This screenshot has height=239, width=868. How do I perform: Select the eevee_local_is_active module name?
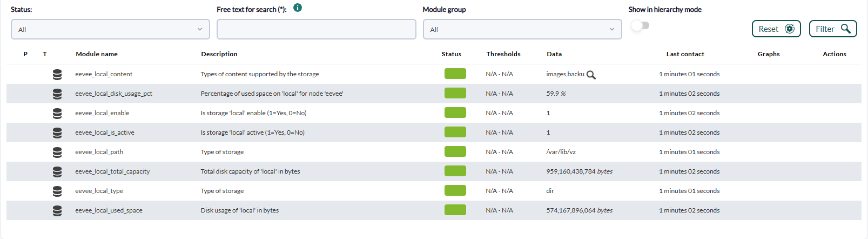pos(105,132)
